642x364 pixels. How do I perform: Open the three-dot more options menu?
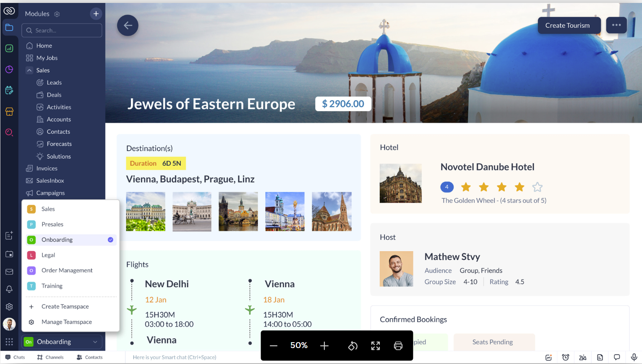pyautogui.click(x=616, y=25)
